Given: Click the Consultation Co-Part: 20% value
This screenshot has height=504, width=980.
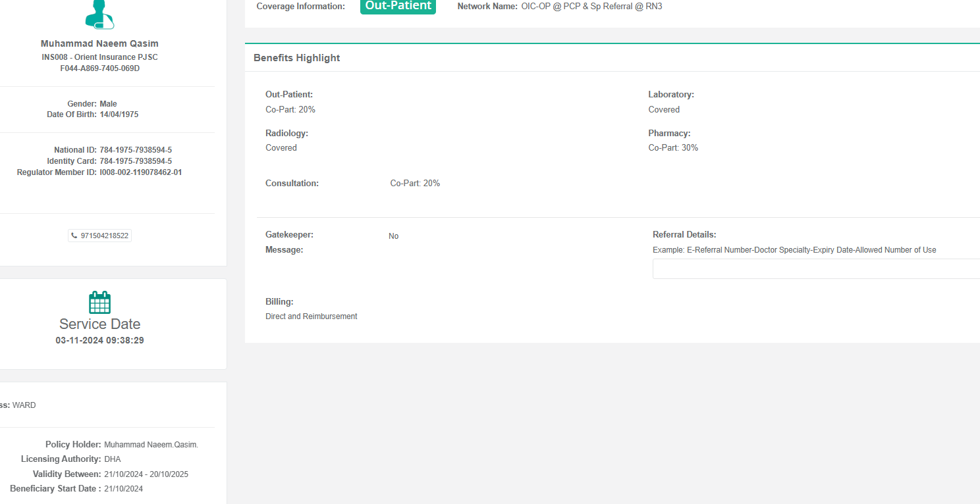Looking at the screenshot, I should pyautogui.click(x=415, y=184).
